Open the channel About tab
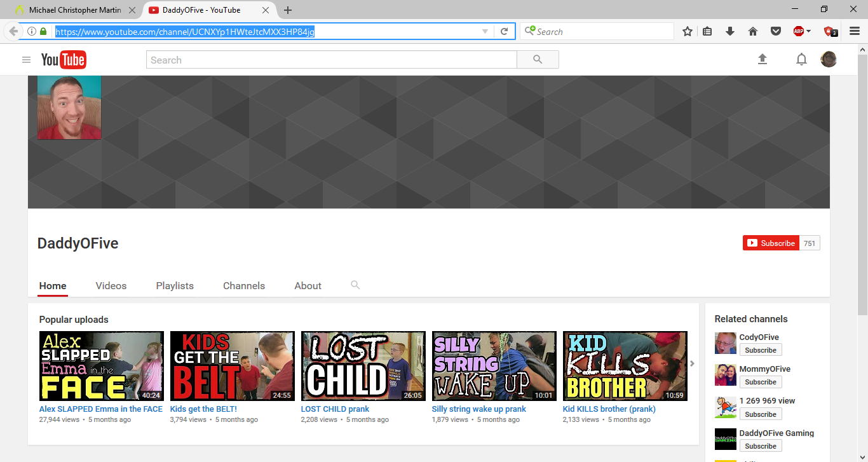Image resolution: width=868 pixels, height=462 pixels. 308,285
